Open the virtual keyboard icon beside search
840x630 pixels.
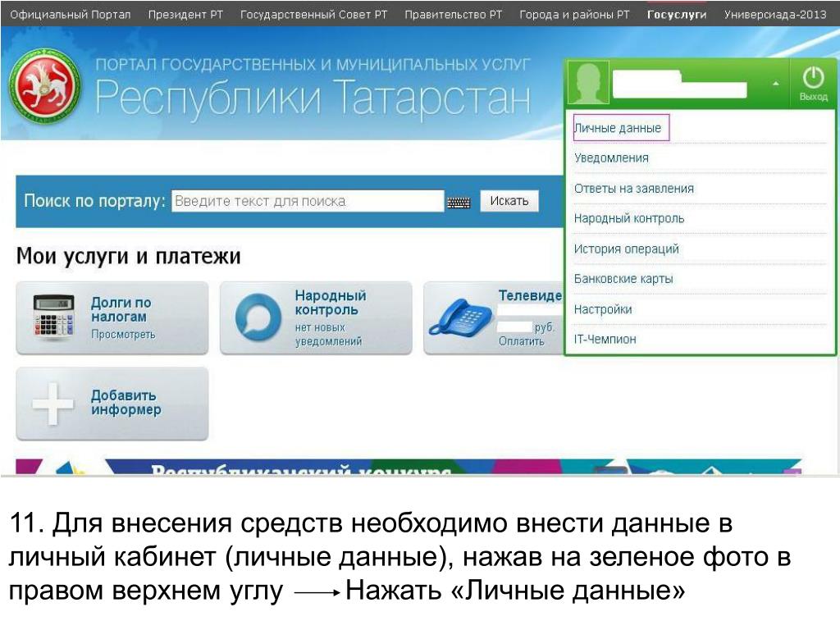(459, 202)
